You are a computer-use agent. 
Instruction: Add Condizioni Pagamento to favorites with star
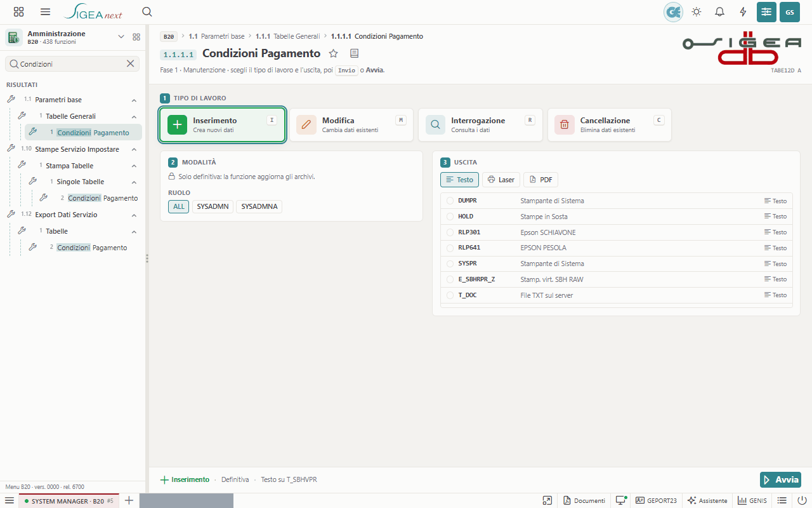334,53
